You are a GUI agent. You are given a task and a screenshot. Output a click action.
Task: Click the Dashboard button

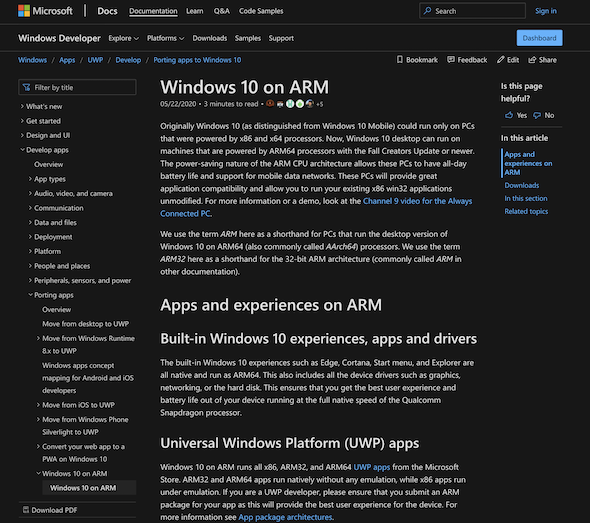point(539,38)
